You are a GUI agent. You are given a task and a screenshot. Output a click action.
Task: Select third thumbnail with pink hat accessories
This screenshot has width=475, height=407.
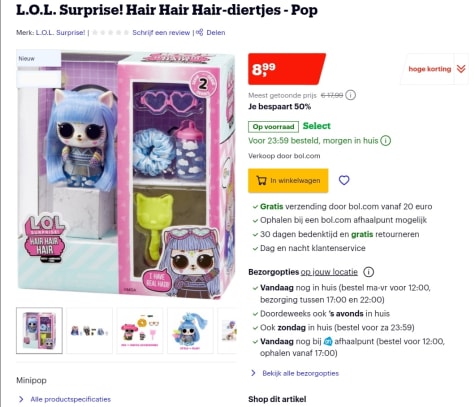pos(140,330)
